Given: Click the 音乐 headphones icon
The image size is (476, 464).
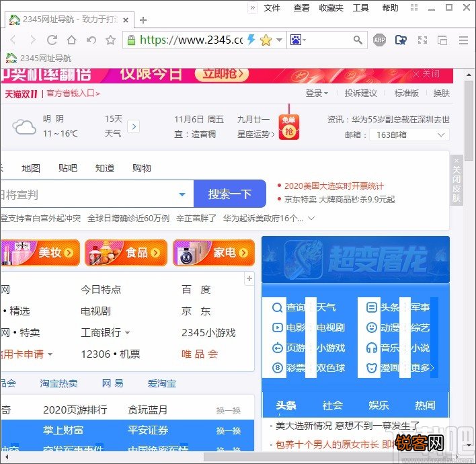Looking at the screenshot, I should 372,348.
